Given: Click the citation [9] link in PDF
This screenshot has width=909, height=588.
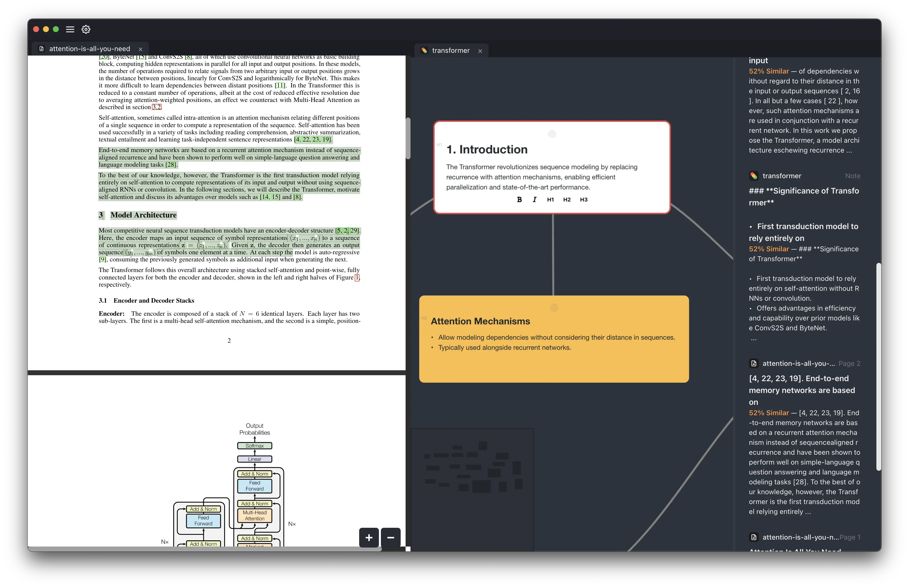Looking at the screenshot, I should 102,259.
